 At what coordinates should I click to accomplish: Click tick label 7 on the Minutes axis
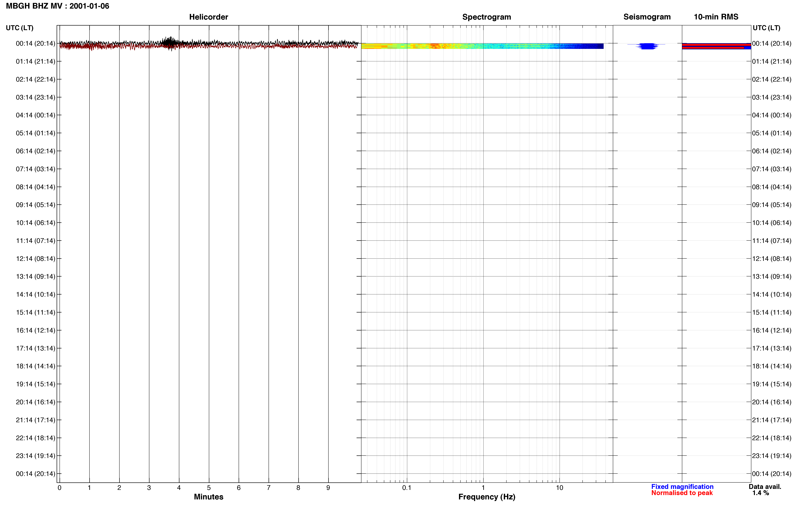click(x=269, y=488)
